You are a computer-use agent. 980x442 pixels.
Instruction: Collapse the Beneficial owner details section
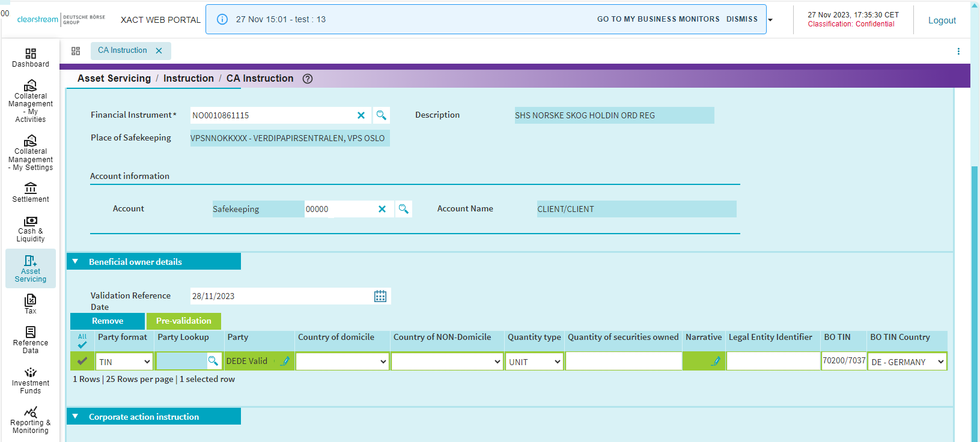click(76, 262)
